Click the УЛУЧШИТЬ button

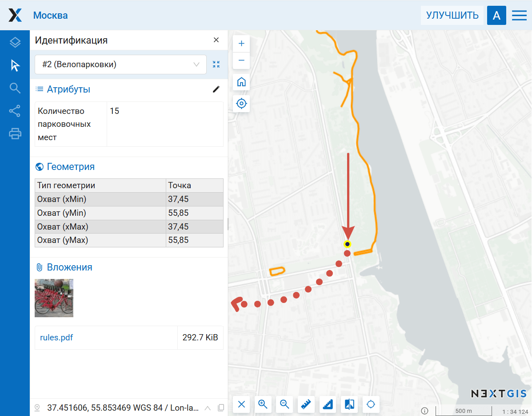point(452,16)
